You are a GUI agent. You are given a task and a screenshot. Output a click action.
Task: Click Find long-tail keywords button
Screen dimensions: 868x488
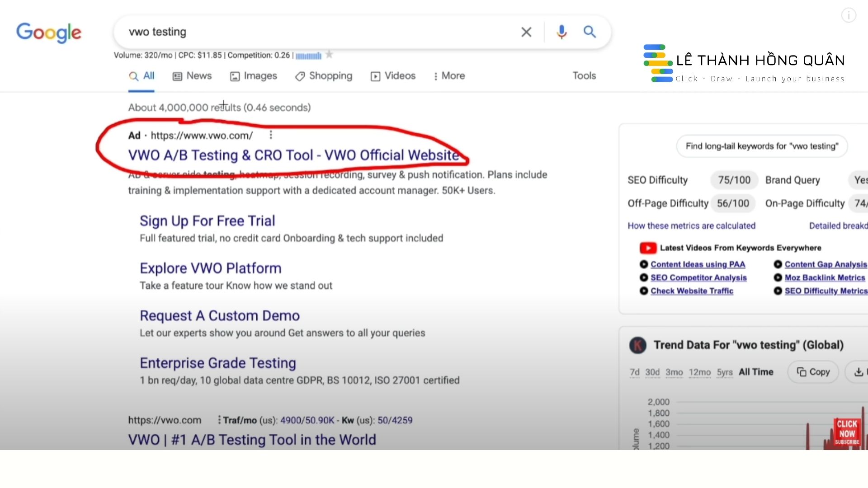point(762,146)
